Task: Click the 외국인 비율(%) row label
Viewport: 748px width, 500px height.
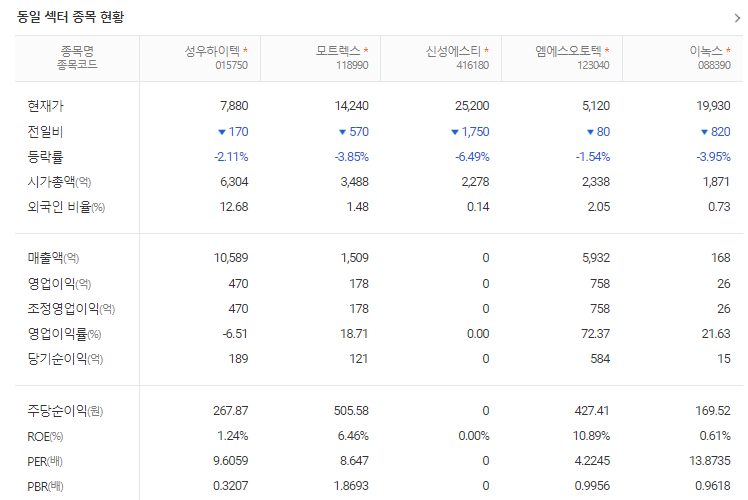Action: click(x=66, y=207)
